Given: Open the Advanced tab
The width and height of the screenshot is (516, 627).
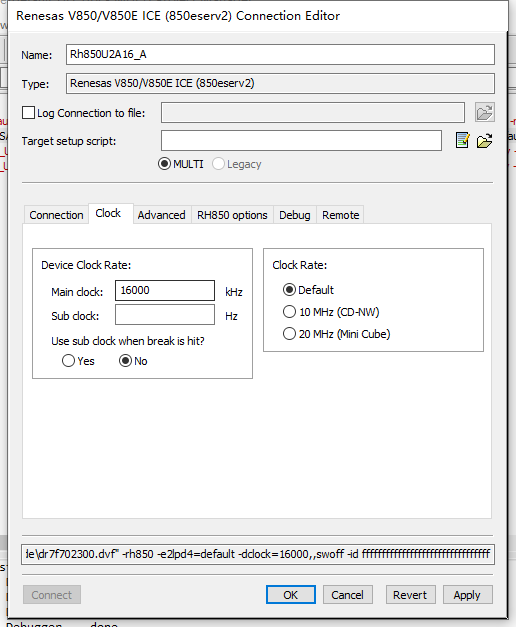Looking at the screenshot, I should (x=162, y=215).
